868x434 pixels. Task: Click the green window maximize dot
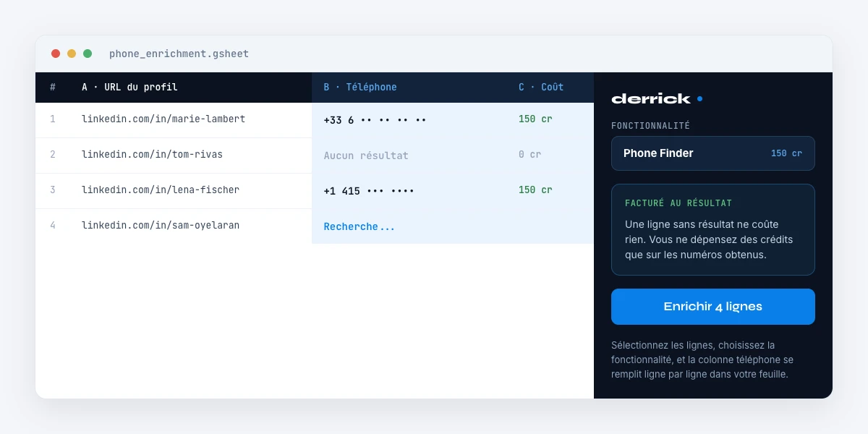88,54
